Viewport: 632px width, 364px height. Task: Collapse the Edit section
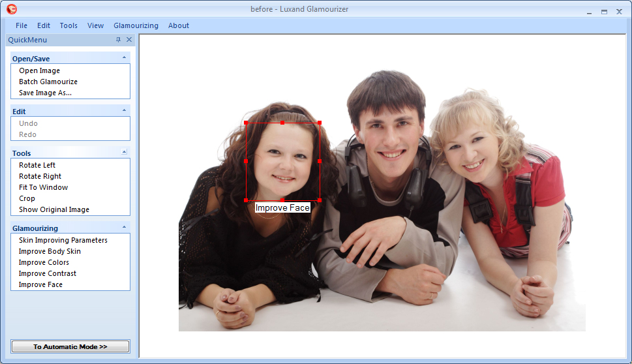pyautogui.click(x=124, y=110)
